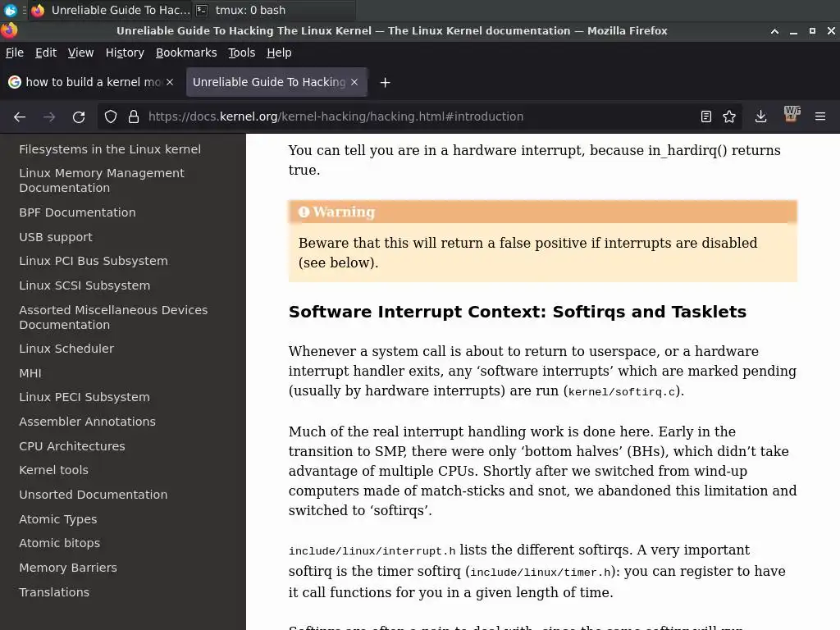The image size is (840, 630).
Task: Click the site security padlock icon
Action: (x=133, y=116)
